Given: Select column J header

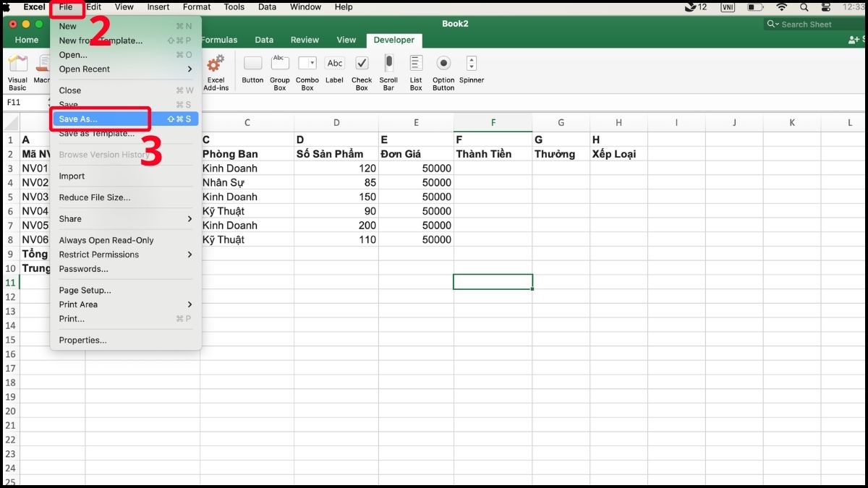Looking at the screenshot, I should (734, 123).
